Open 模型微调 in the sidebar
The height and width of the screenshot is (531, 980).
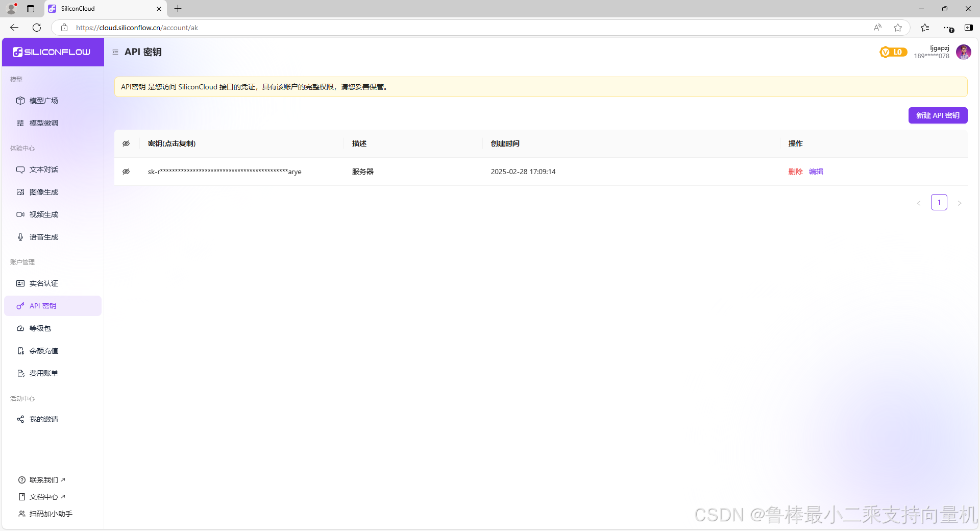[x=53, y=123]
